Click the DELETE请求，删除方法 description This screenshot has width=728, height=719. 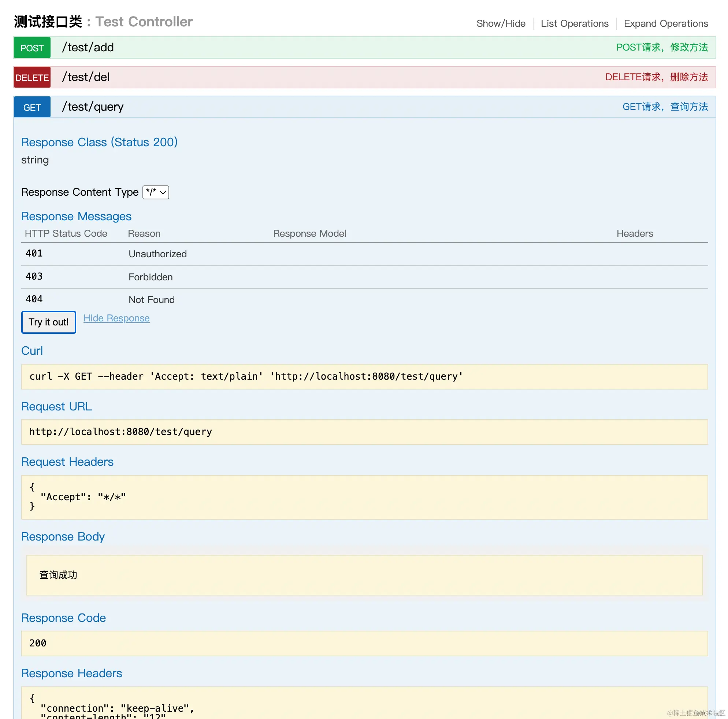pos(656,77)
